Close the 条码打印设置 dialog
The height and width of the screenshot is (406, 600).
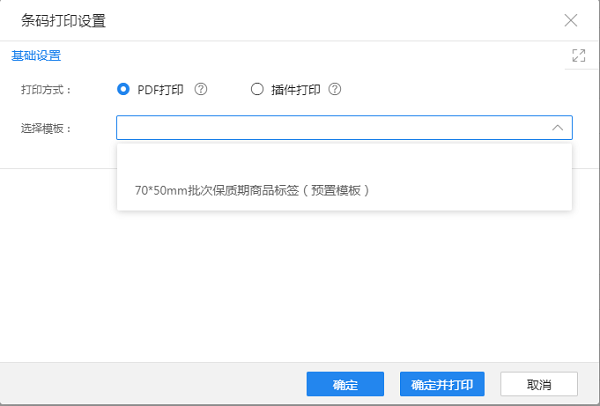[571, 20]
